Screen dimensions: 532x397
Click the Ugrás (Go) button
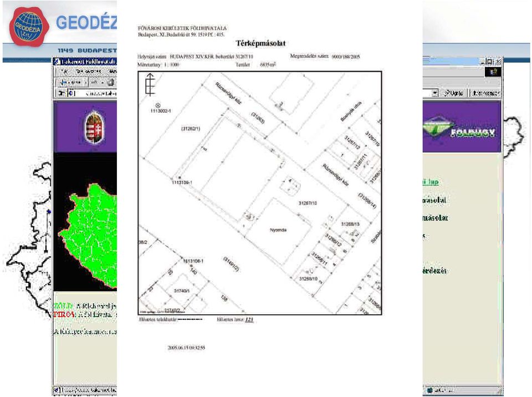point(454,93)
